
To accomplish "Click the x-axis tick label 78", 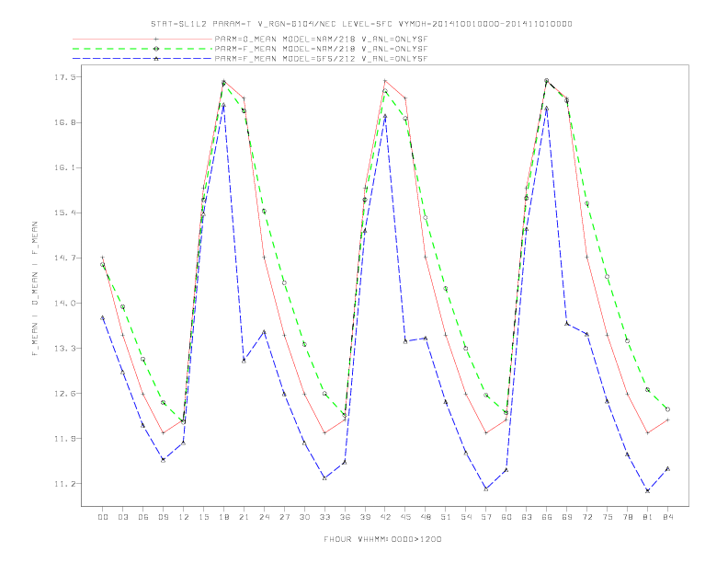I will tap(627, 517).
